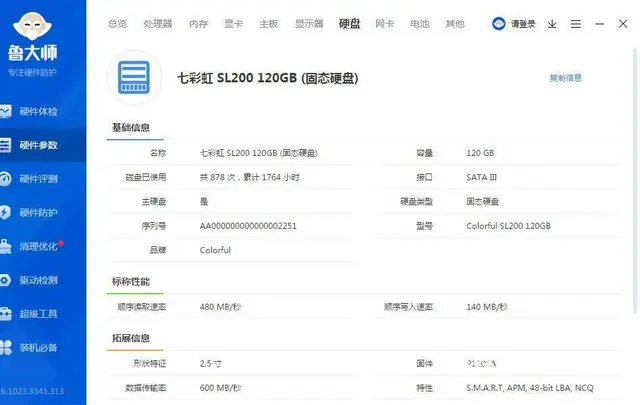The width and height of the screenshot is (640, 405).
Task: Switch to the 处理器 tab
Action: [157, 23]
